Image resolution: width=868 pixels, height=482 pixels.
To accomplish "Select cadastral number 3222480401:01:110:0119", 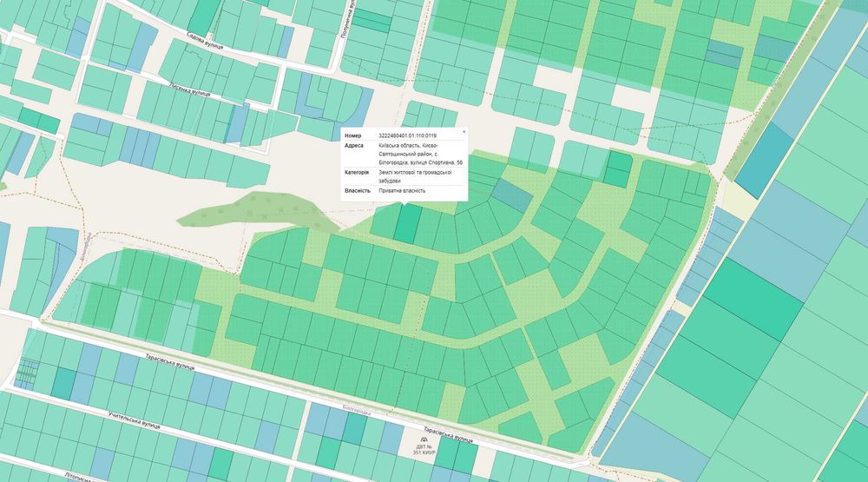I will point(407,135).
